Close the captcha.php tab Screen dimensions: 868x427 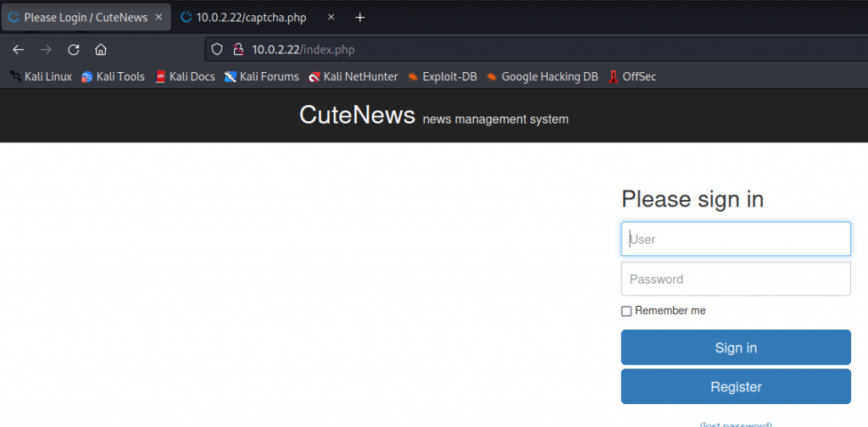[331, 17]
